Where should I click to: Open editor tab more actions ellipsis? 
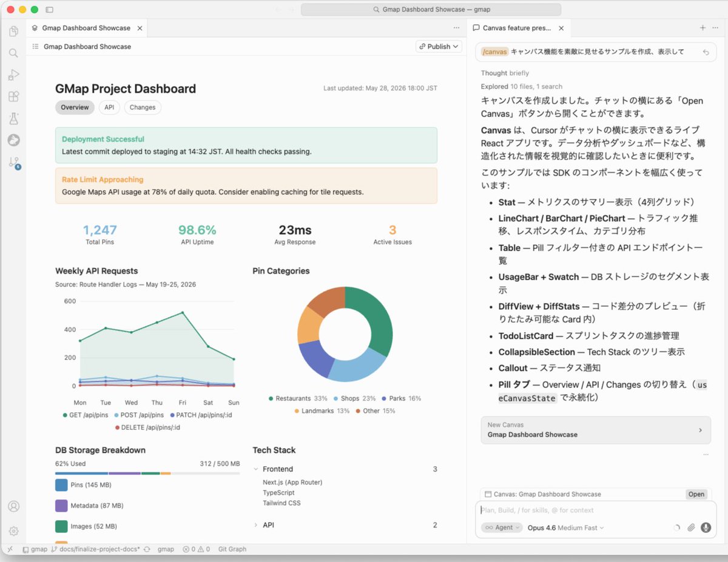[x=456, y=28]
